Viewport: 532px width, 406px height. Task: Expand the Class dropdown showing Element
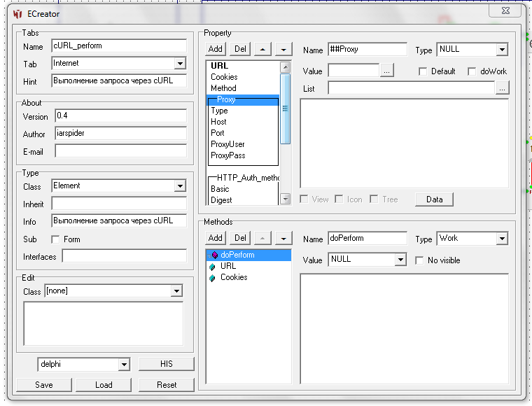click(180, 186)
